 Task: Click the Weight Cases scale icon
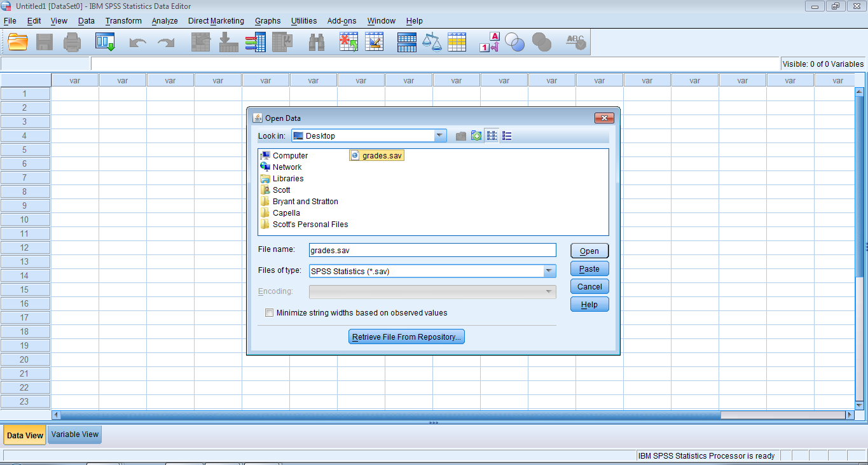[432, 43]
